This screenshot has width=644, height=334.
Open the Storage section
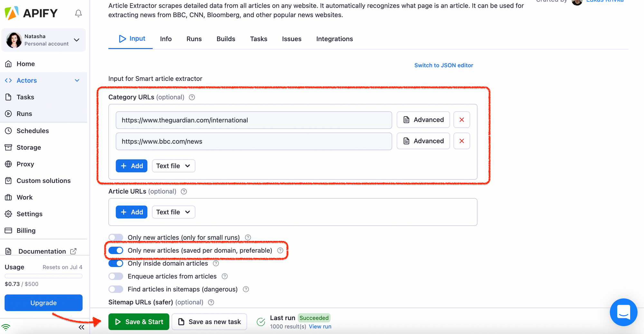(29, 147)
